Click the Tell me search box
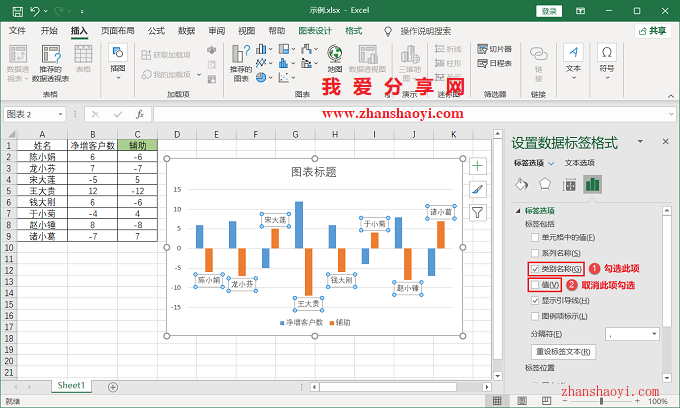This screenshot has width=680, height=408. [425, 31]
